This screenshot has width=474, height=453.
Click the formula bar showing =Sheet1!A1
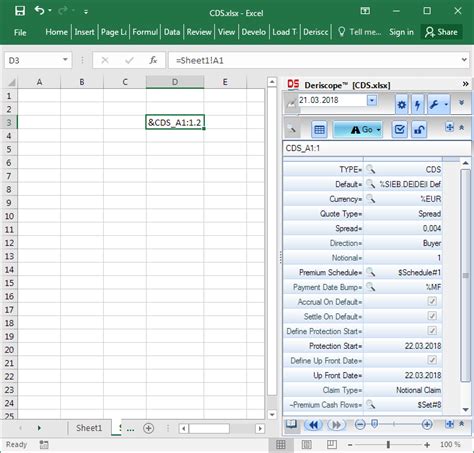point(313,60)
